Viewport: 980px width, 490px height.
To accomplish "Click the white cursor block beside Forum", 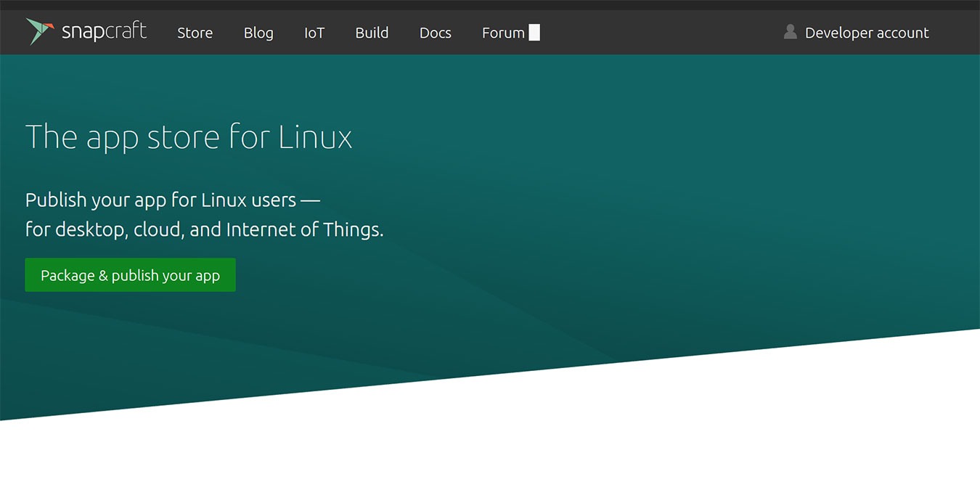I will pos(534,31).
